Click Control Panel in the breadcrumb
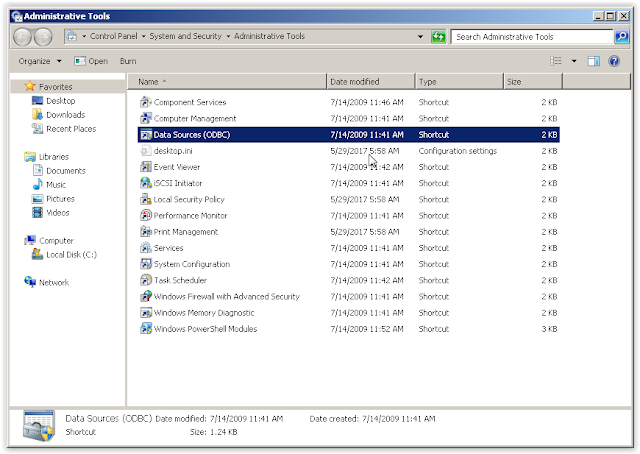Viewport: 640px width, 454px height. click(113, 36)
